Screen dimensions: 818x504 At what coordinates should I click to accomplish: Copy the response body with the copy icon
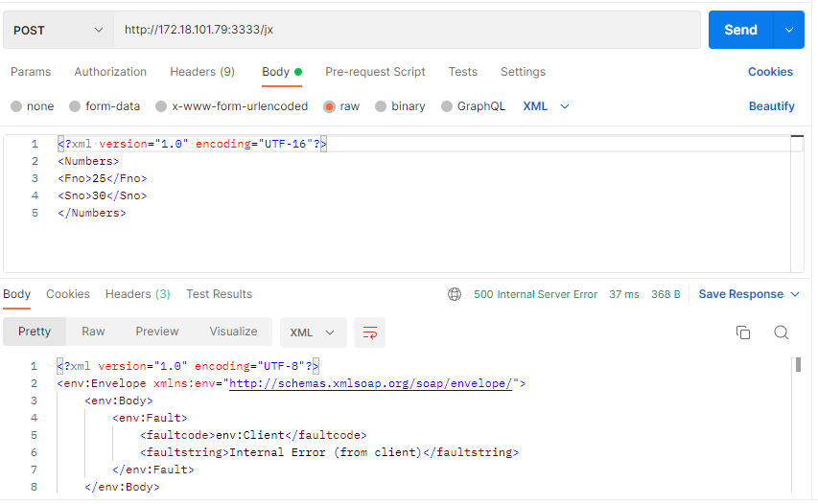(x=743, y=332)
